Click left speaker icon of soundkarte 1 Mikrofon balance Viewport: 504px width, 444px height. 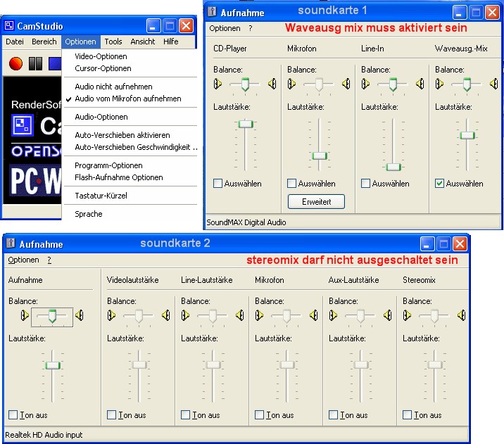[291, 84]
